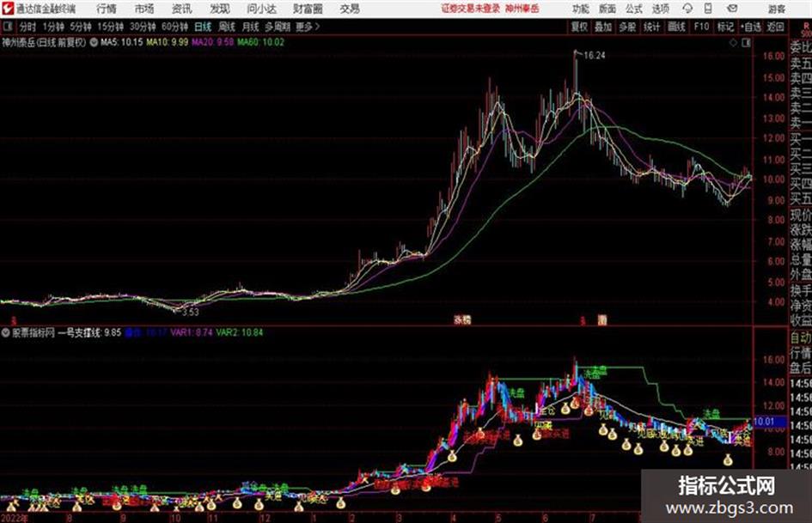Select the 日线 daily period tab
Image resolution: width=812 pixels, height=523 pixels.
click(x=203, y=27)
